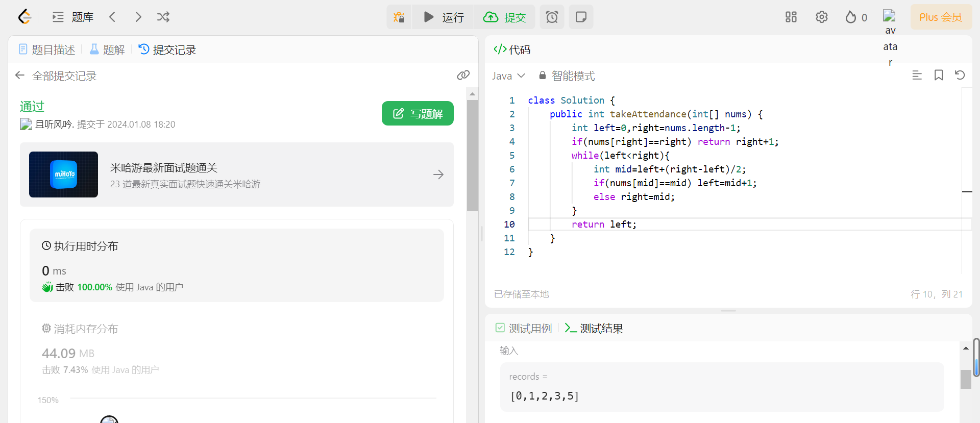The height and width of the screenshot is (423, 980).
Task: Click the test result scrollbar up arrow
Action: [x=966, y=348]
